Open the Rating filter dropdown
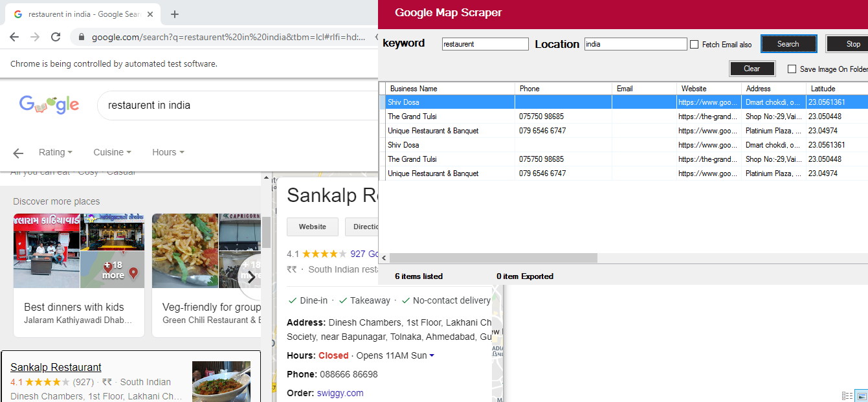 [55, 152]
